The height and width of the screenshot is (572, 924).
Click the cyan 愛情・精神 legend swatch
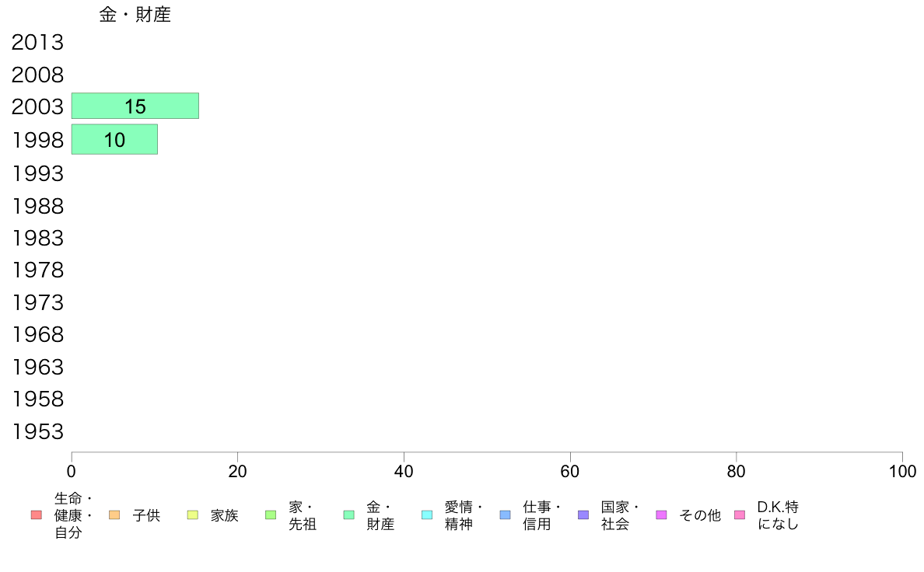427,515
